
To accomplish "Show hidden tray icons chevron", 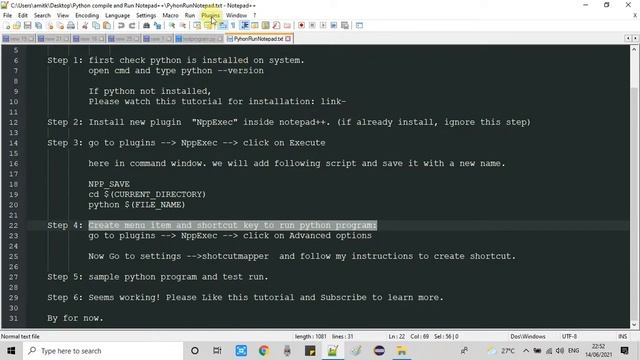I will point(526,351).
